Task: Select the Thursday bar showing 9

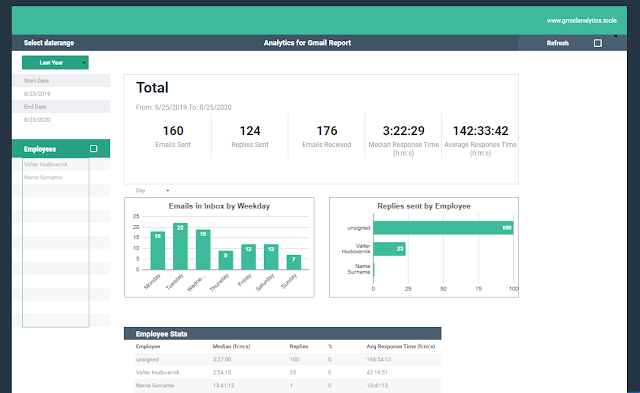Action: pos(226,260)
